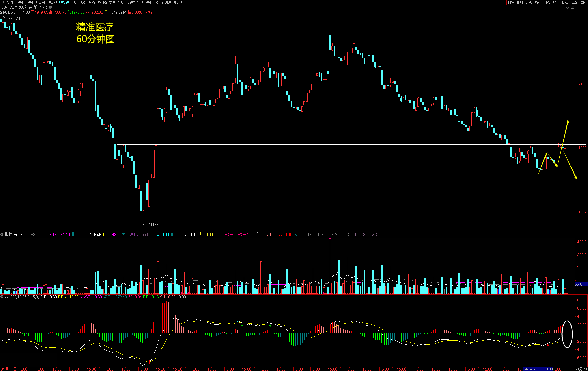Image resolution: width=588 pixels, height=371 pixels.
Task: Click the 标记 mark button
Action: [x=565, y=2]
